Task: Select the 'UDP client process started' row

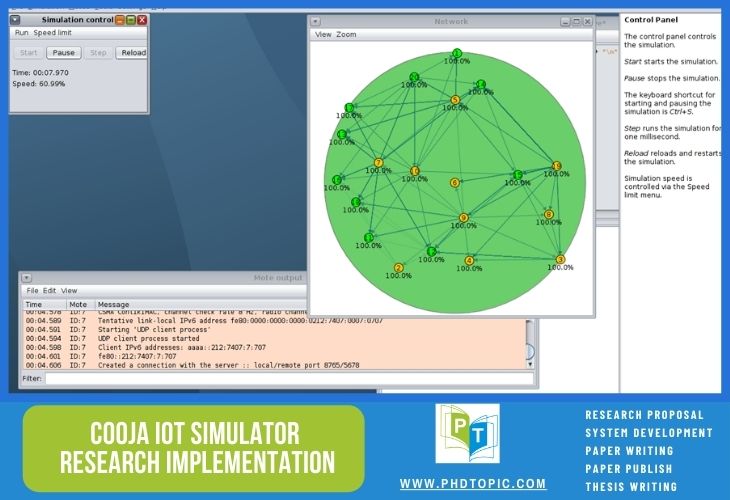Action: coord(275,338)
